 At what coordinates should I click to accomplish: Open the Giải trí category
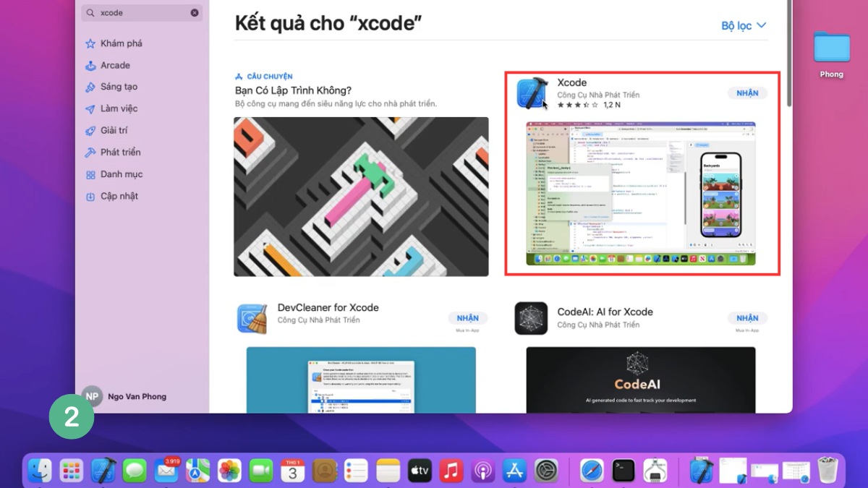point(106,131)
